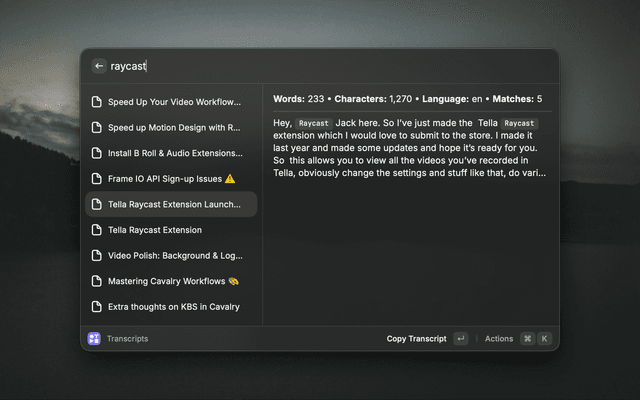Click the K key icon
This screenshot has height=400, width=640.
(x=545, y=339)
